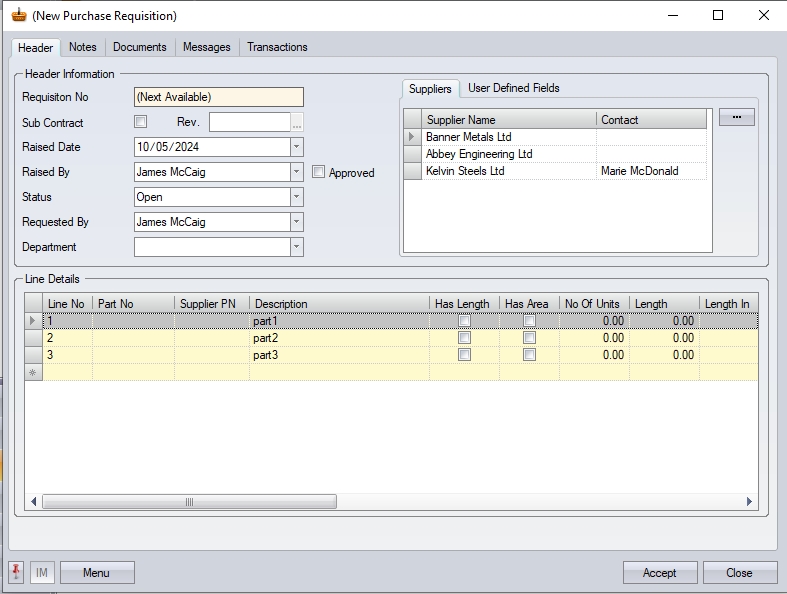
Task: Click the Requisition No input field
Action: tap(218, 97)
